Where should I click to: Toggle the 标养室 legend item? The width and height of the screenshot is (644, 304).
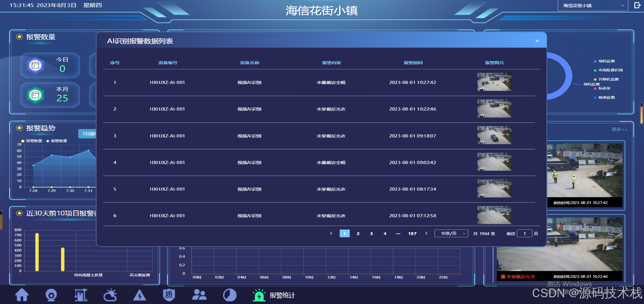tap(602, 88)
